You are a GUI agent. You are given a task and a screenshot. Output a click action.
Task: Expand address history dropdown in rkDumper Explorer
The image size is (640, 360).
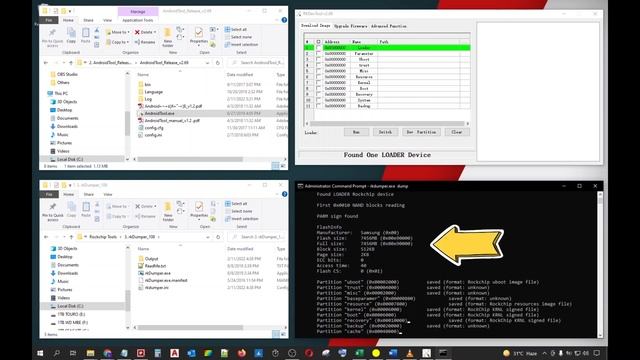[208, 237]
